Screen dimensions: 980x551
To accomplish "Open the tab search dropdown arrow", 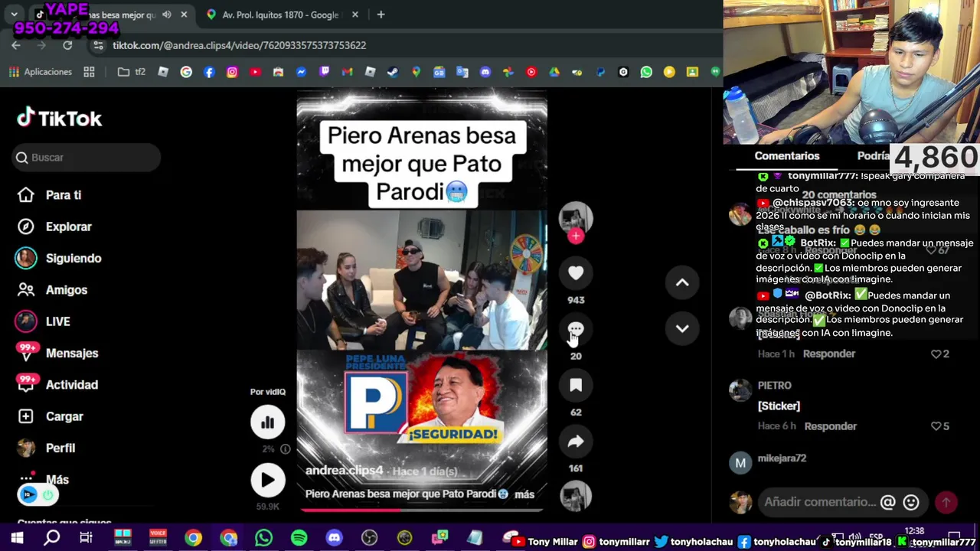I will (14, 15).
